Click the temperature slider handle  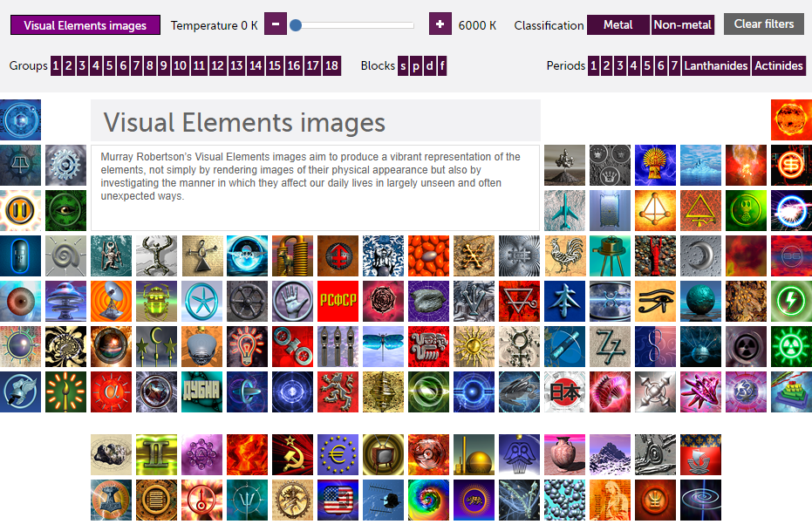[296, 24]
